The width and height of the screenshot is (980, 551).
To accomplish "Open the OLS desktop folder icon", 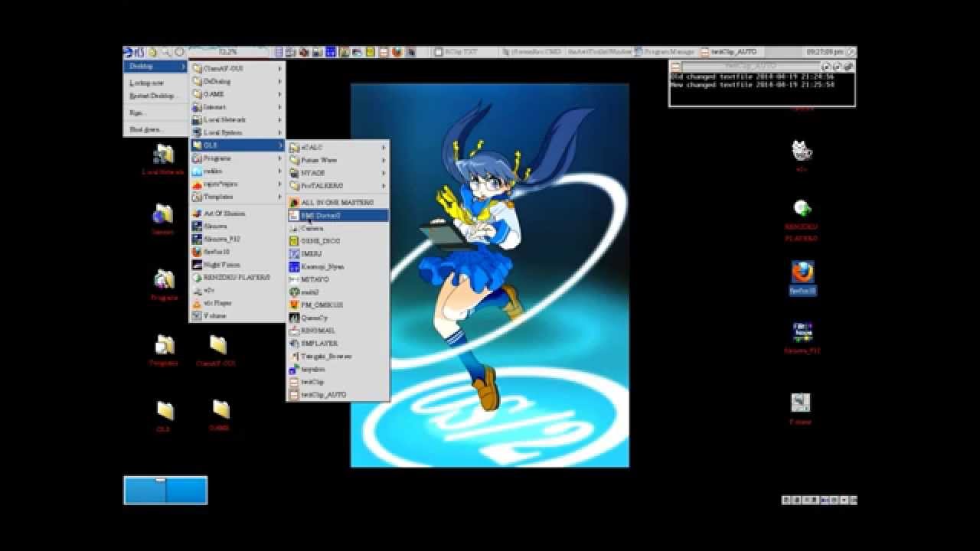I will click(x=165, y=411).
